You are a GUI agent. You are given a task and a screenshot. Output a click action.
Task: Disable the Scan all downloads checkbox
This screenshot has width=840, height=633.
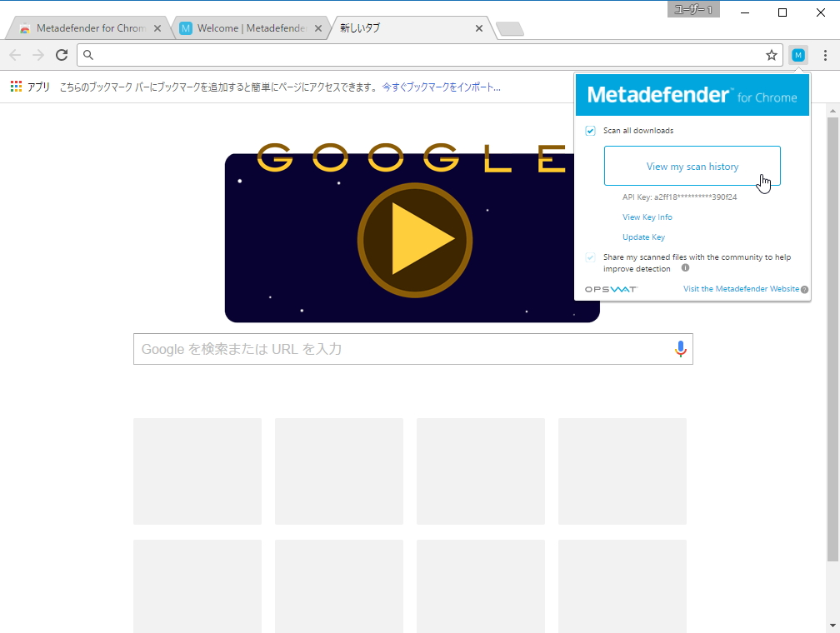pyautogui.click(x=591, y=131)
